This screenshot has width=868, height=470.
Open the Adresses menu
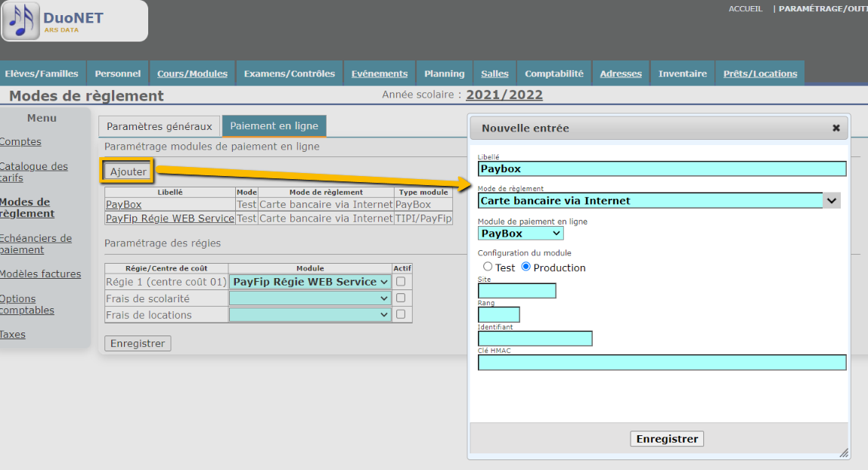[621, 73]
